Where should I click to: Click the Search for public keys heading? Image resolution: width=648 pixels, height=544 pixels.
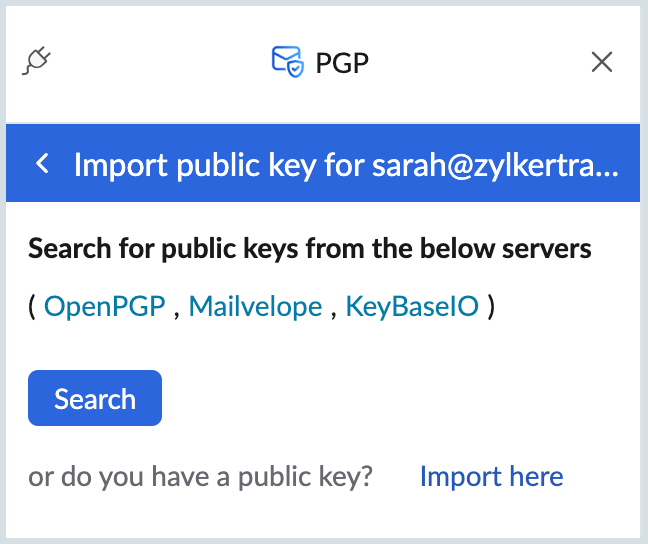click(310, 248)
